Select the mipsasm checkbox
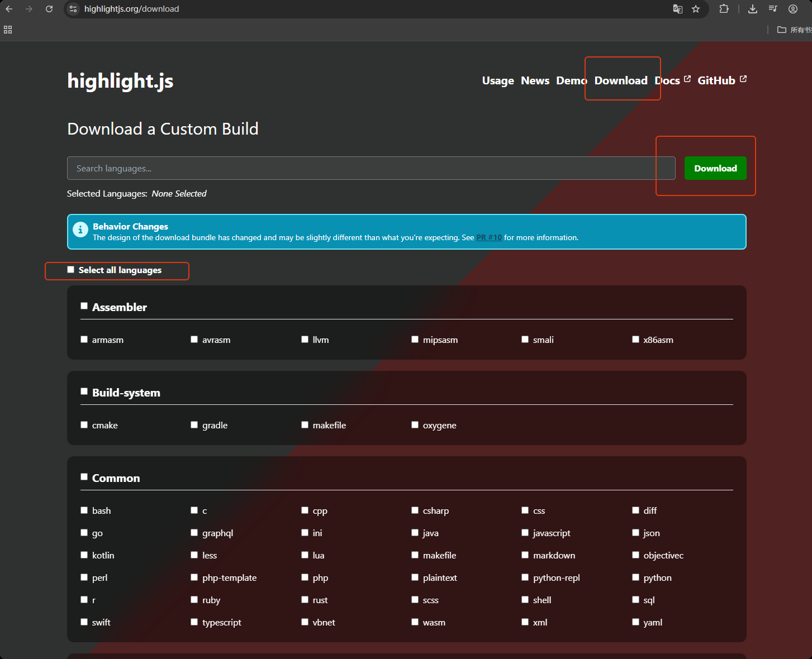812x659 pixels. pyautogui.click(x=415, y=340)
